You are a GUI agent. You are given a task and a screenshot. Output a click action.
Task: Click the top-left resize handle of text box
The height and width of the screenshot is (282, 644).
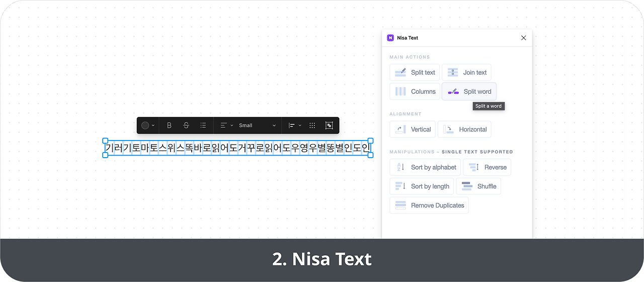[105, 141]
